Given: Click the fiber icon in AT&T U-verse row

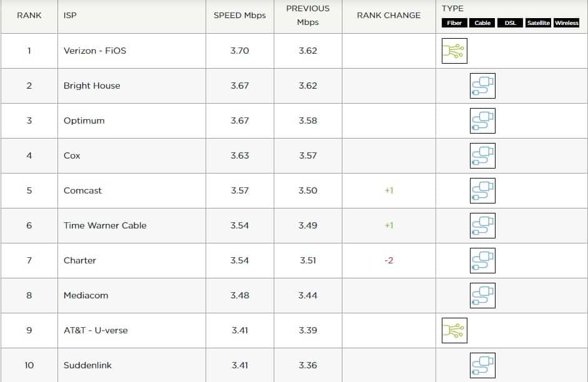Looking at the screenshot, I should pos(454,330).
